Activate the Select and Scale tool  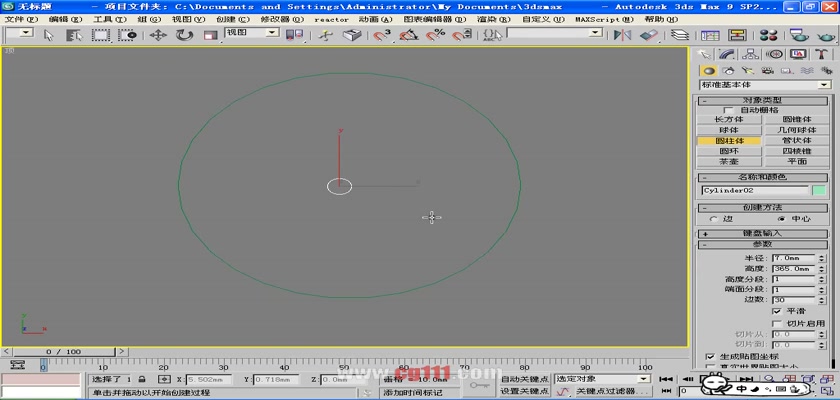tap(210, 35)
